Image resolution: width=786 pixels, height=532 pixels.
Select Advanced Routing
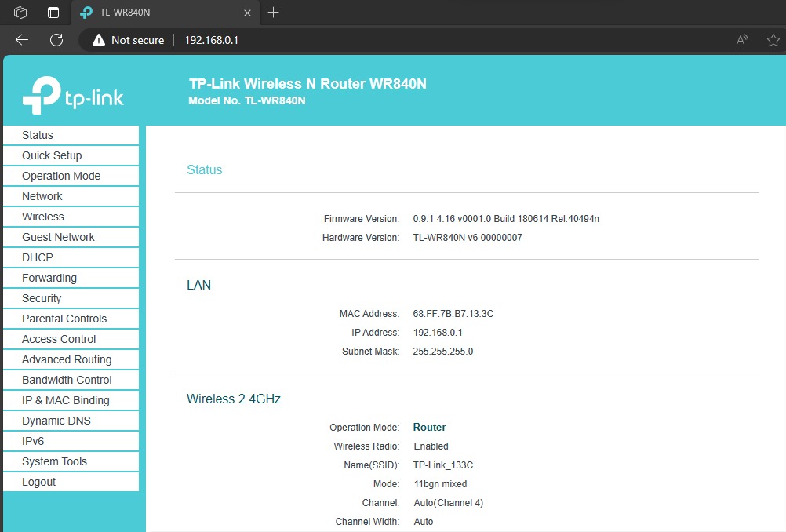point(71,359)
